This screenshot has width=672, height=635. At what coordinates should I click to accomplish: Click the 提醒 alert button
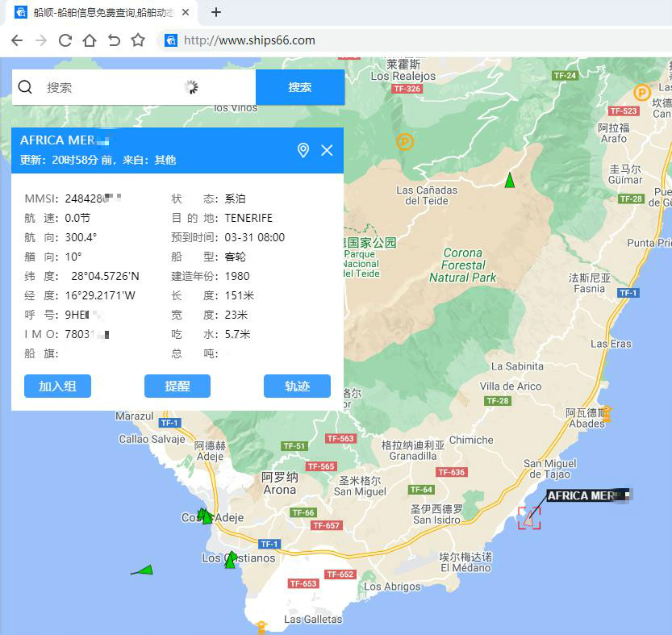(177, 386)
